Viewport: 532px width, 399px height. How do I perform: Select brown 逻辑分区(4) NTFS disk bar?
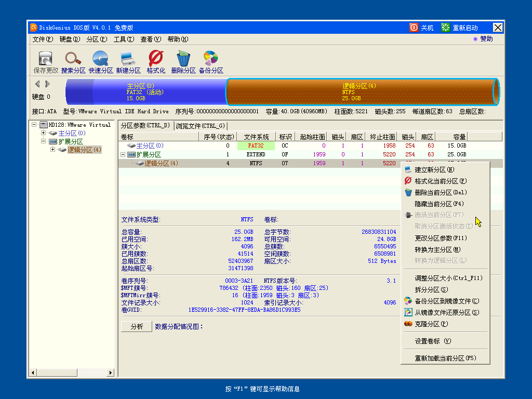click(362, 92)
